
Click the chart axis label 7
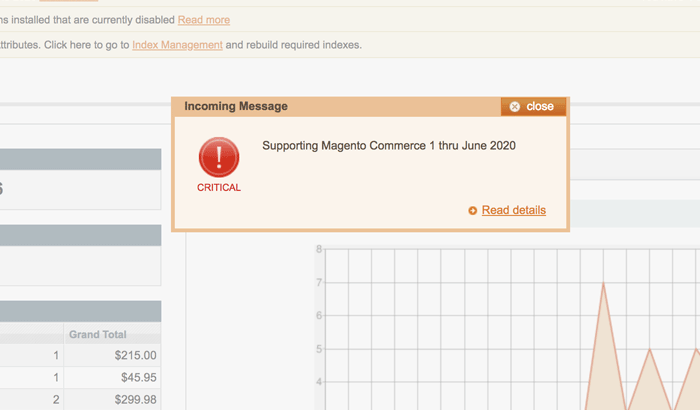tap(319, 282)
